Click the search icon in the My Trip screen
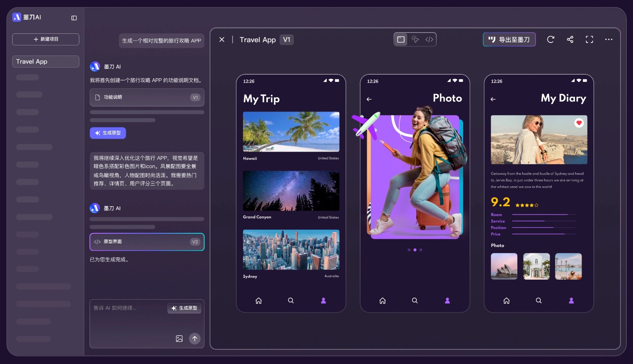Image resolution: width=633 pixels, height=364 pixels. point(291,301)
